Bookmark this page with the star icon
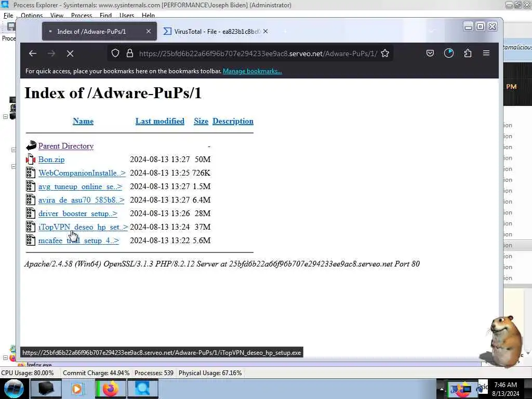Image resolution: width=532 pixels, height=399 pixels. tap(385, 54)
